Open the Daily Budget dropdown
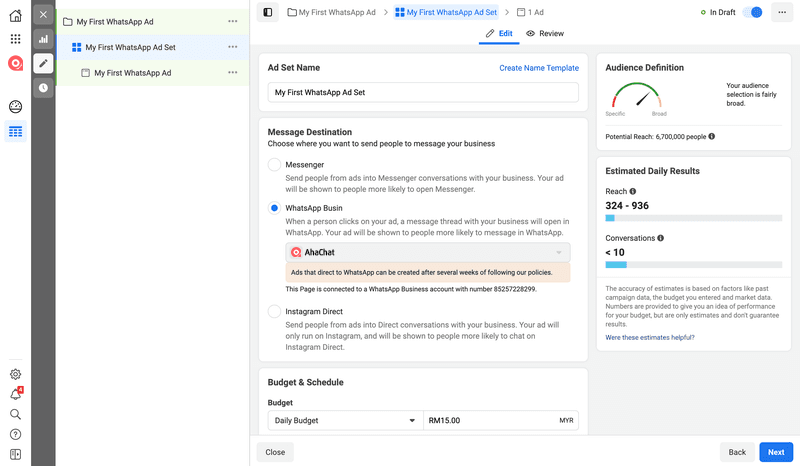The width and height of the screenshot is (800, 466). pos(345,421)
